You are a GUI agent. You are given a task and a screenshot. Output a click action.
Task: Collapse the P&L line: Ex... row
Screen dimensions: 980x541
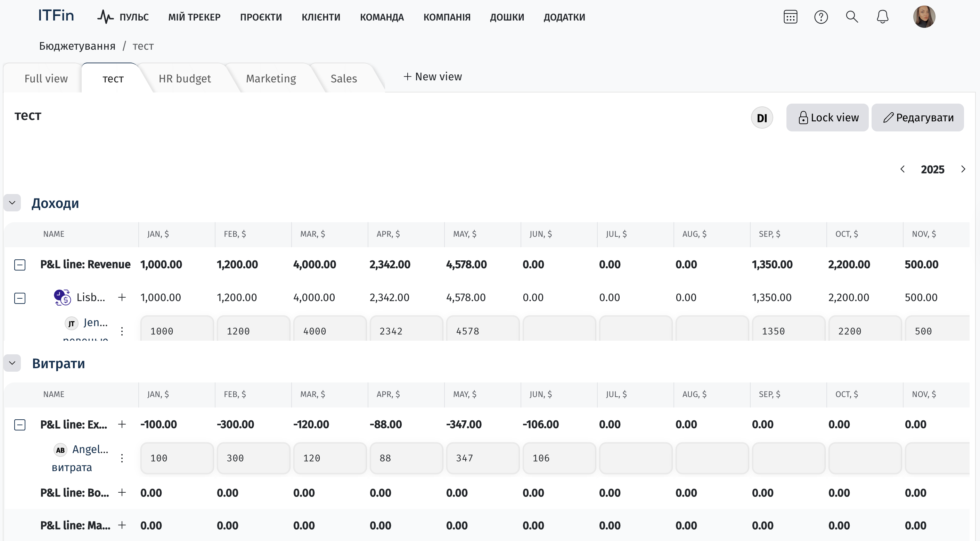coord(20,425)
